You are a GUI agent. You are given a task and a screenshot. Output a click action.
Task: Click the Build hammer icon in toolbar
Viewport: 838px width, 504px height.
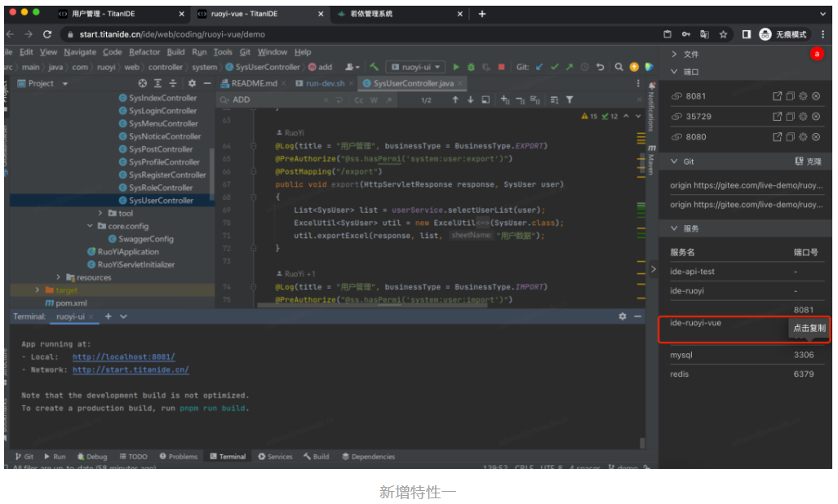click(x=374, y=67)
